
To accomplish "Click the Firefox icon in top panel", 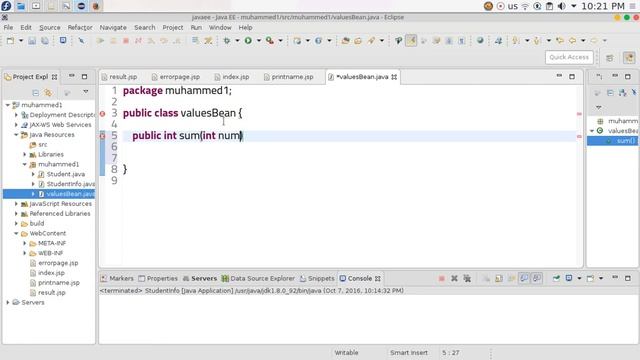I will (x=96, y=6).
